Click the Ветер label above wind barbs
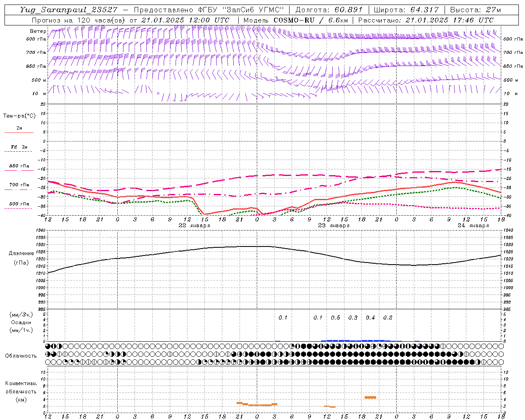525x420 pixels. click(x=38, y=31)
